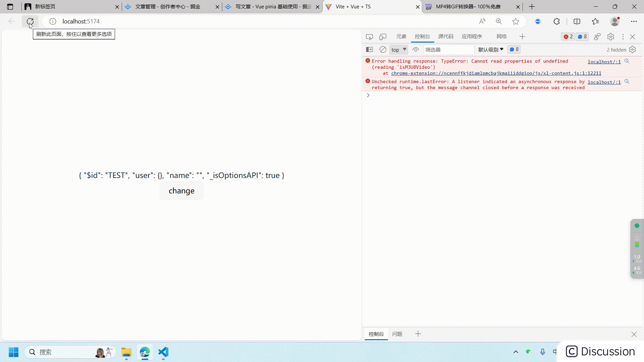Open browser extensions puzzle icon

pyautogui.click(x=557, y=21)
